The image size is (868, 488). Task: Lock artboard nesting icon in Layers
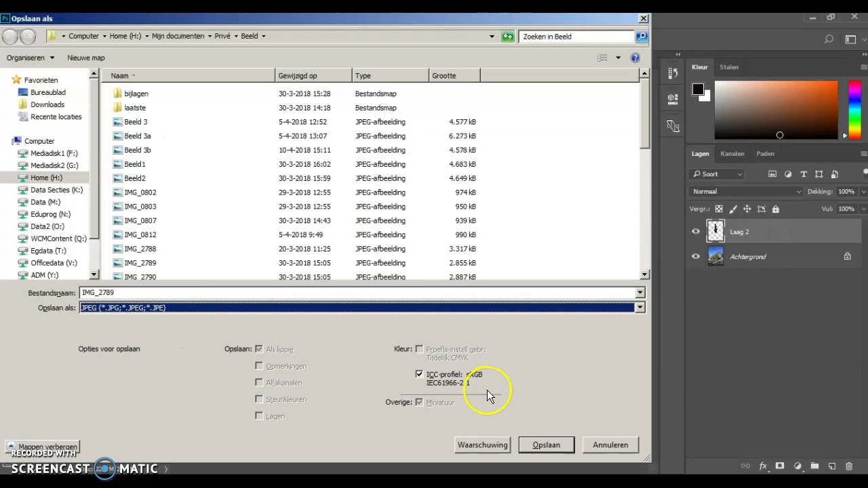(762, 209)
